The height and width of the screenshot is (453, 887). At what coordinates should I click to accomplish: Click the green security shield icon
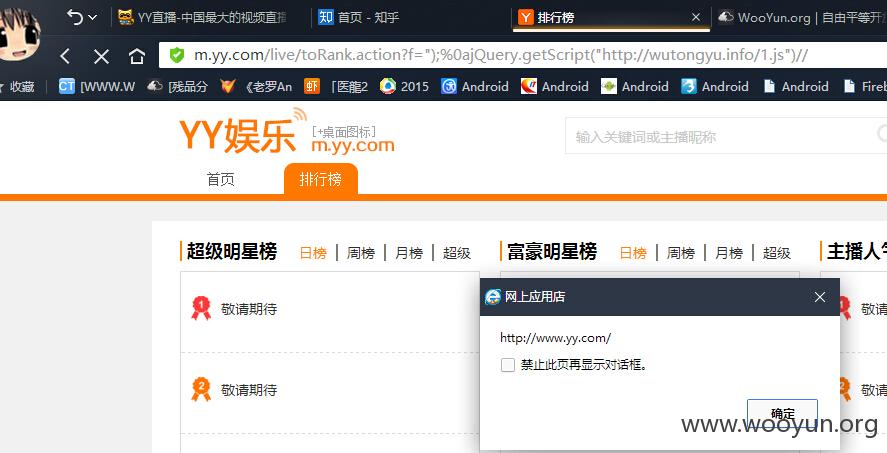177,55
